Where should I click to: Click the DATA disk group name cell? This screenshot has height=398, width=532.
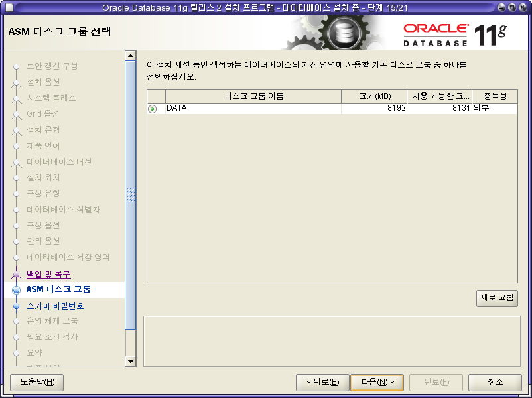pyautogui.click(x=253, y=109)
